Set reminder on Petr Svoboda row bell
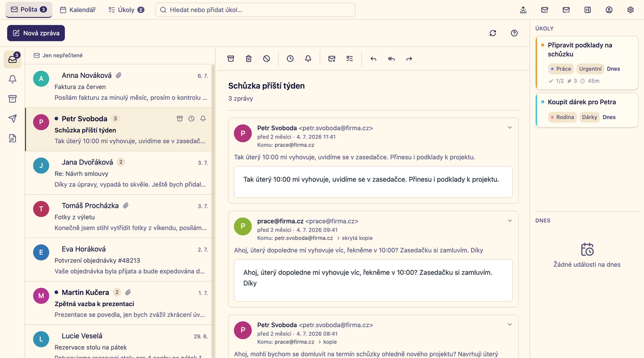This screenshot has height=358, width=644. [x=203, y=119]
